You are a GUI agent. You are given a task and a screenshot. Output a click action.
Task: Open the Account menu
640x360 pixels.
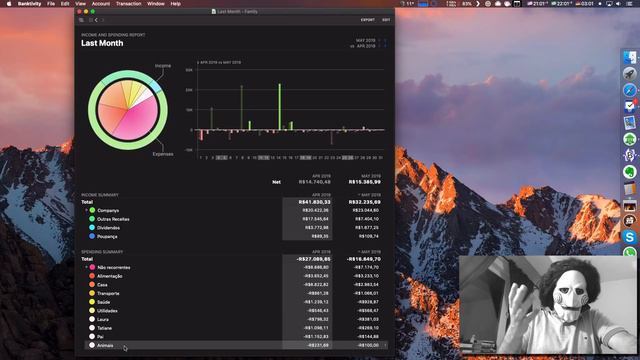click(100, 4)
